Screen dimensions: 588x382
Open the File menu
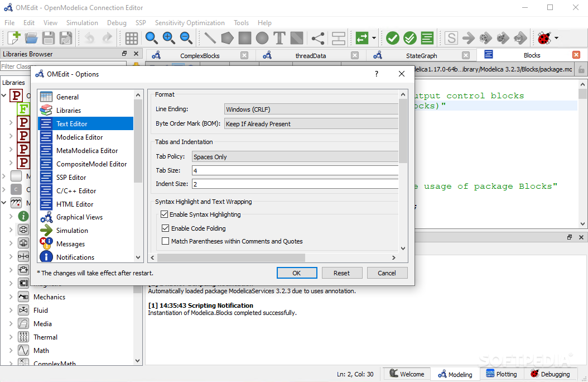coord(9,22)
